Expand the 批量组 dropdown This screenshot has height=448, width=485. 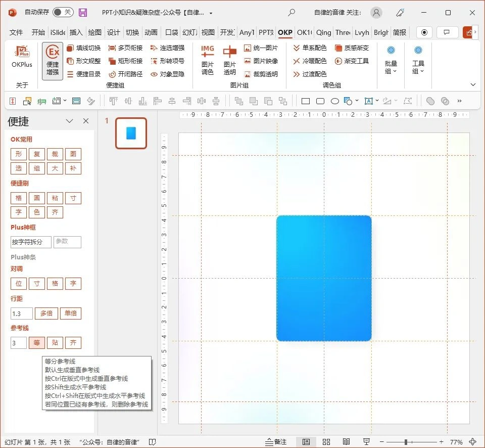tap(391, 61)
